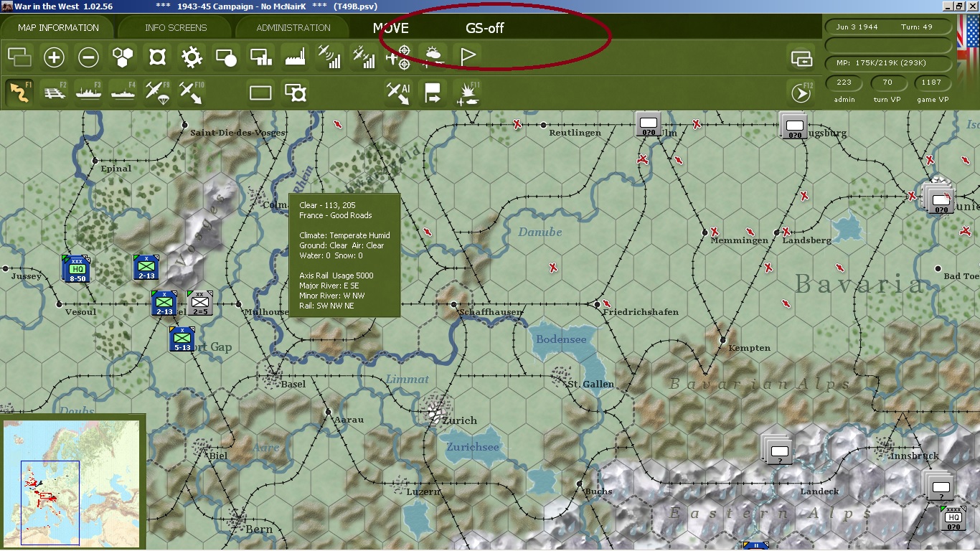Select air transfer F10 icon
The image size is (980, 551).
pyautogui.click(x=191, y=93)
